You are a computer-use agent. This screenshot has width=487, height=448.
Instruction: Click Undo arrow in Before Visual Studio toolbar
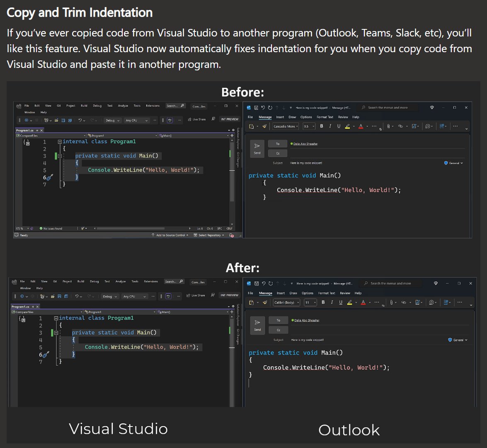80,120
